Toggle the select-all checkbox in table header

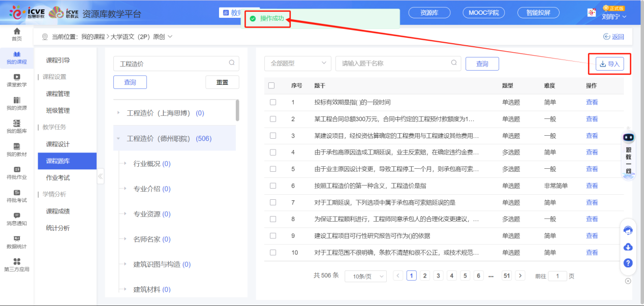coord(271,85)
